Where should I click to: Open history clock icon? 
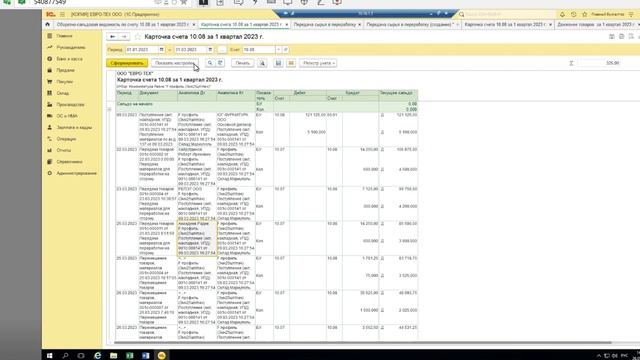point(573,14)
